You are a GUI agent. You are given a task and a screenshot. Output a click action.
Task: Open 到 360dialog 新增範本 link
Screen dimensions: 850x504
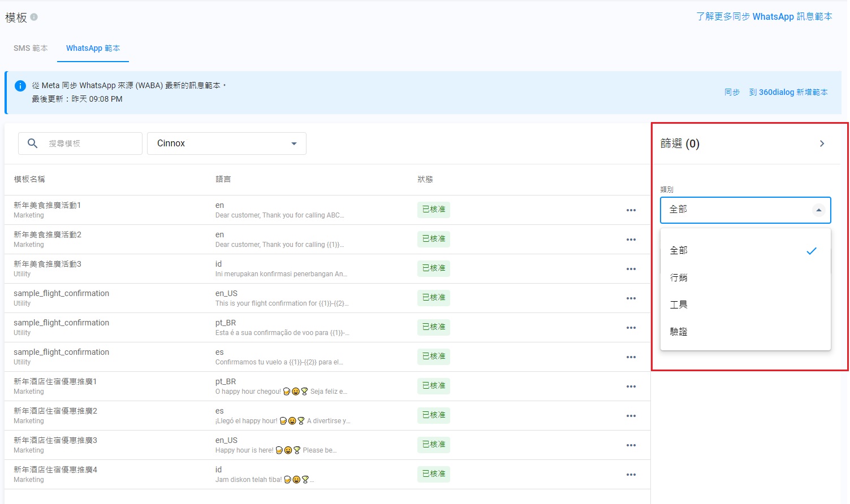(x=788, y=92)
